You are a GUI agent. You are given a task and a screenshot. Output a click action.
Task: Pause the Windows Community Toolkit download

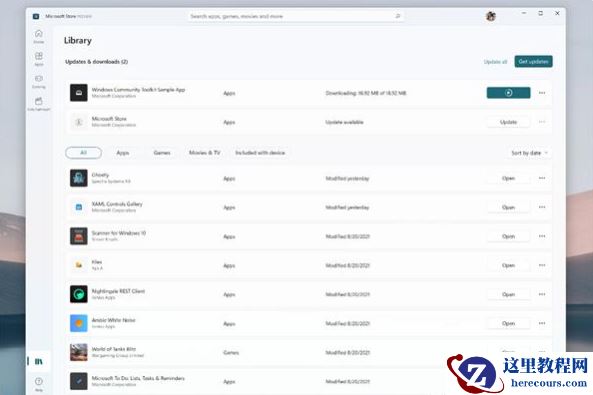508,93
